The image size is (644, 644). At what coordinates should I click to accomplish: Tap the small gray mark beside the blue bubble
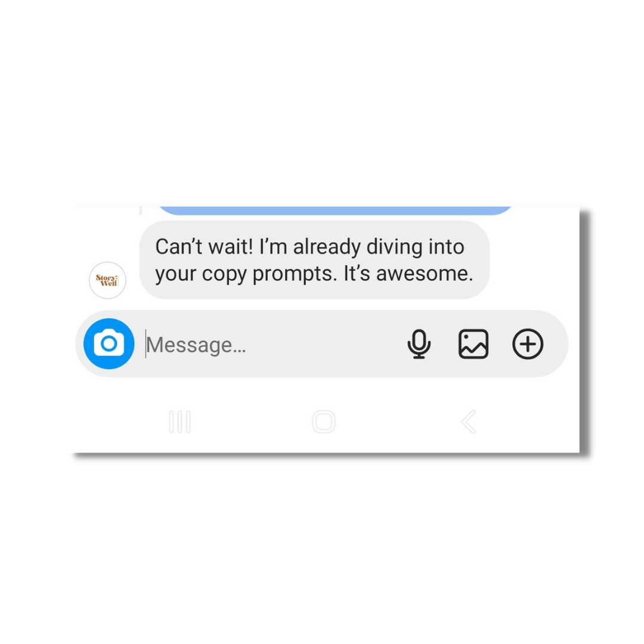141,210
